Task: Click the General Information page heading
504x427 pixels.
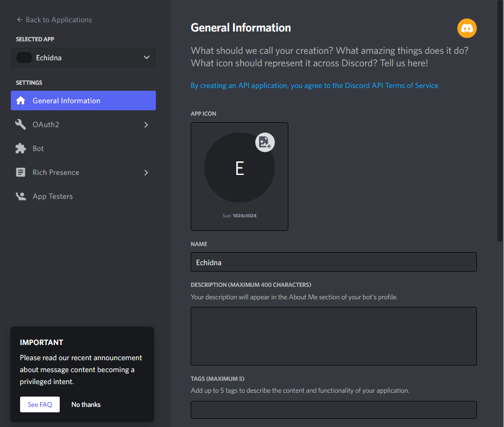Action: coord(241,28)
